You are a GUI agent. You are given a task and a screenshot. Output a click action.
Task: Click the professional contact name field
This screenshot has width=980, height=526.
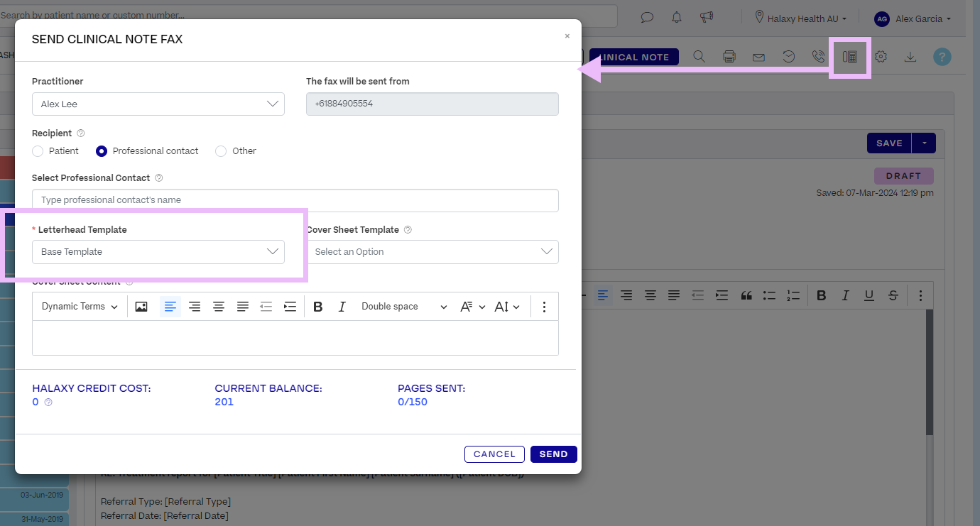[x=295, y=200]
